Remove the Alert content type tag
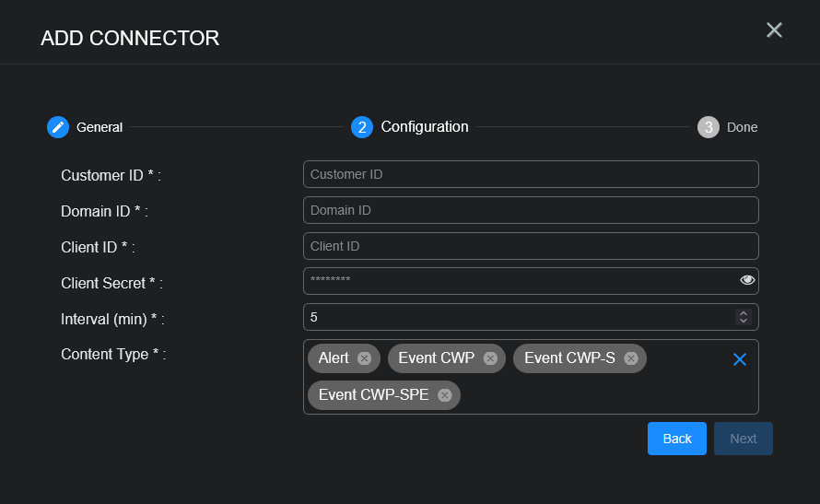Image resolution: width=820 pixels, height=504 pixels. pyautogui.click(x=364, y=358)
